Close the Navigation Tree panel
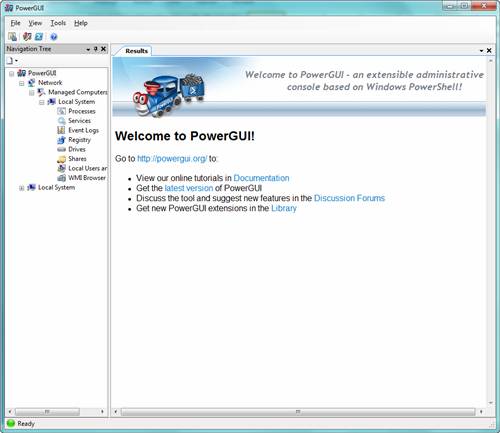 click(103, 49)
